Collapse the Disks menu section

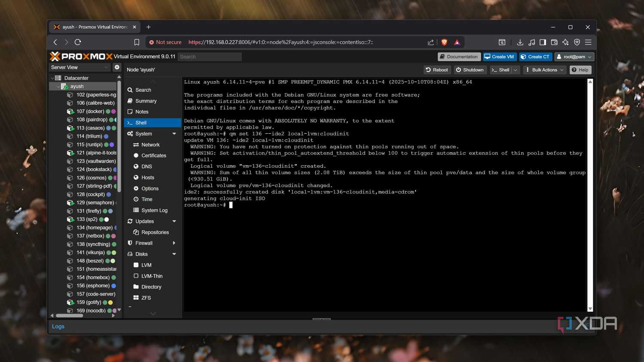174,254
